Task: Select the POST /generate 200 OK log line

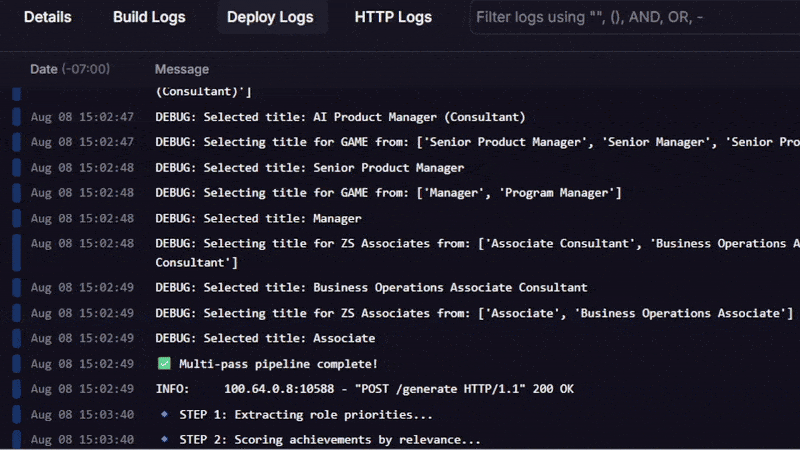Action: [x=364, y=389]
